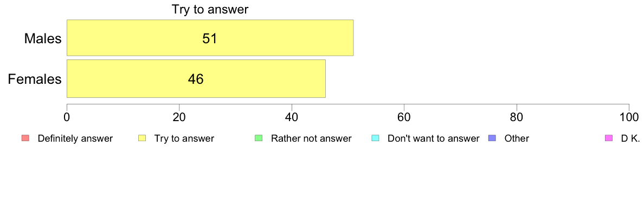Viewport: 644px width, 199px height.
Task: Click the Definitely answer legend label
Action: (75, 138)
